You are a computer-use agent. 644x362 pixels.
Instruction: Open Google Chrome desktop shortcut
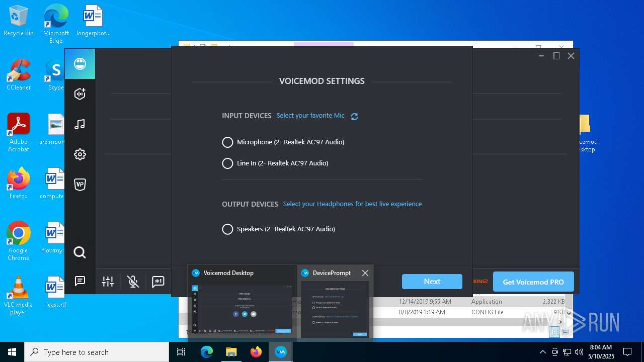click(19, 241)
